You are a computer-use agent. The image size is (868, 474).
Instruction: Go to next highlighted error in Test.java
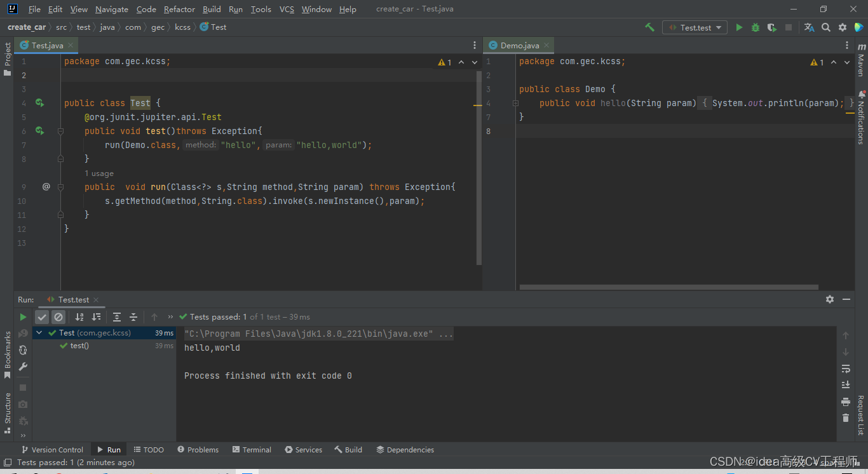[x=476, y=62]
